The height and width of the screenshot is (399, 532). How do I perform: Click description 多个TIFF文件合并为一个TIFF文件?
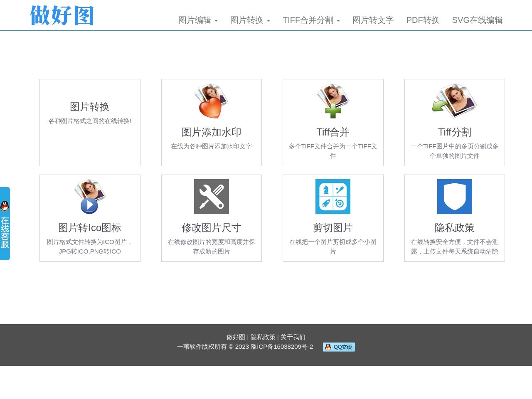333,151
